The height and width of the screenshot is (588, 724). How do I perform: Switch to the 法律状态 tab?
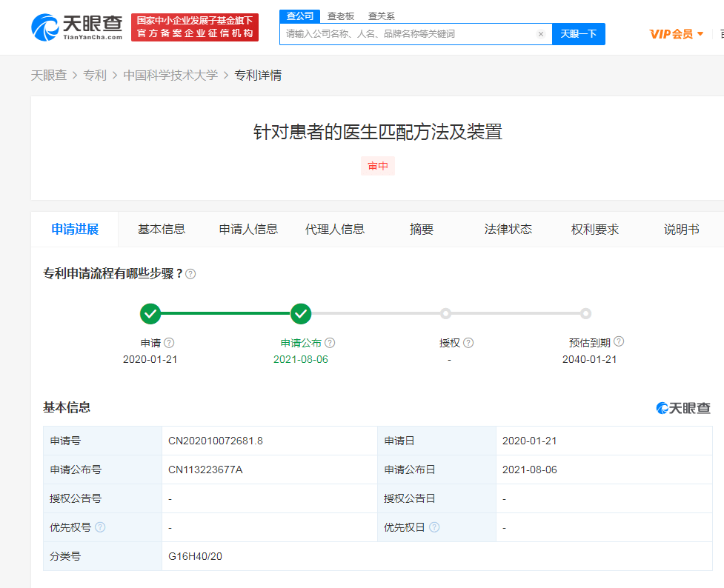coord(508,230)
